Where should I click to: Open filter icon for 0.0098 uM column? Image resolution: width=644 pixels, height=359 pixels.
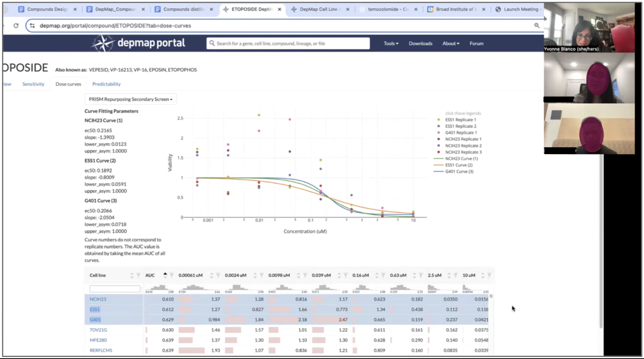coord(305,275)
